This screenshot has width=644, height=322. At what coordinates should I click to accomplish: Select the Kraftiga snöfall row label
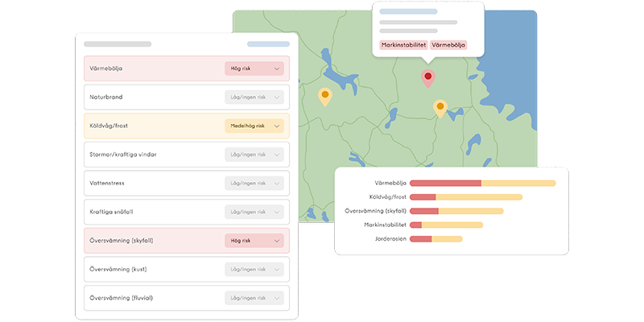pyautogui.click(x=111, y=212)
